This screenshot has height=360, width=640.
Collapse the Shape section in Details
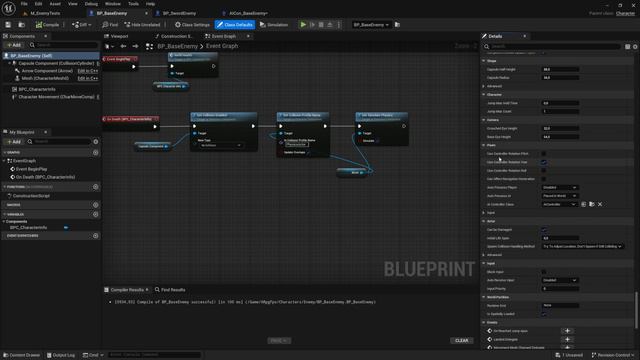pos(484,61)
